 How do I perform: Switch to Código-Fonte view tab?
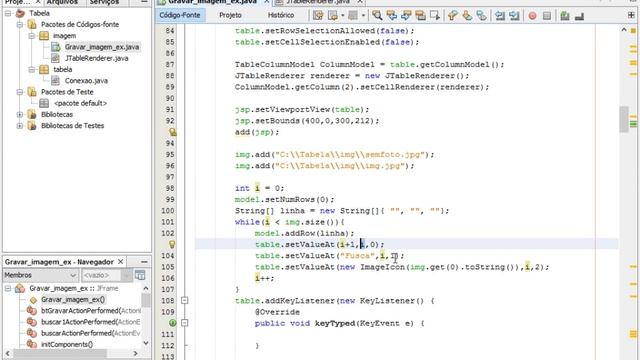pos(180,15)
